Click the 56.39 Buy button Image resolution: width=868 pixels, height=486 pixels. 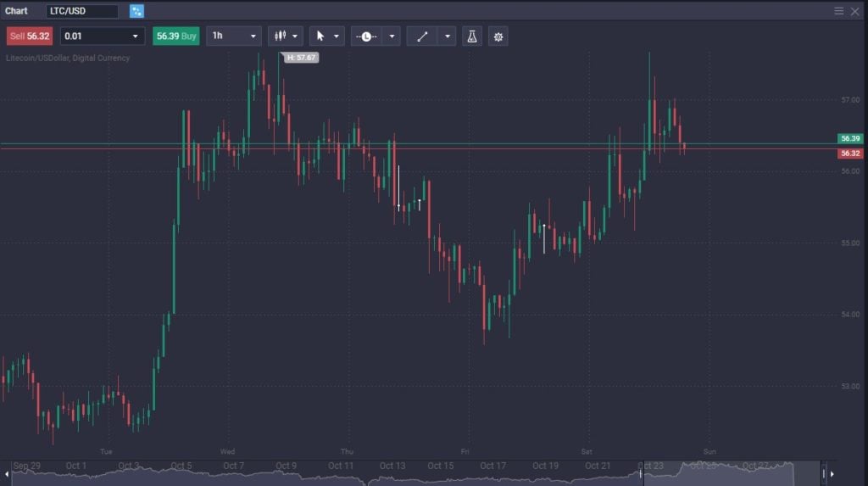click(176, 36)
